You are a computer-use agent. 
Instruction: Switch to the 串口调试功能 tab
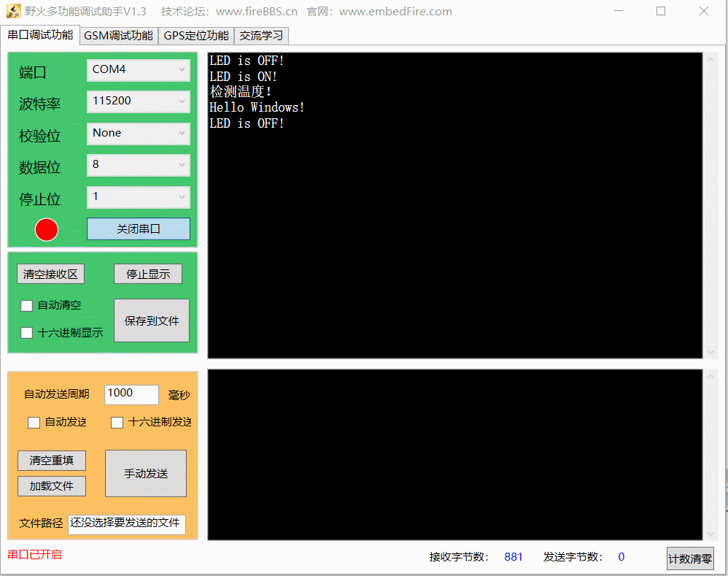coord(40,35)
